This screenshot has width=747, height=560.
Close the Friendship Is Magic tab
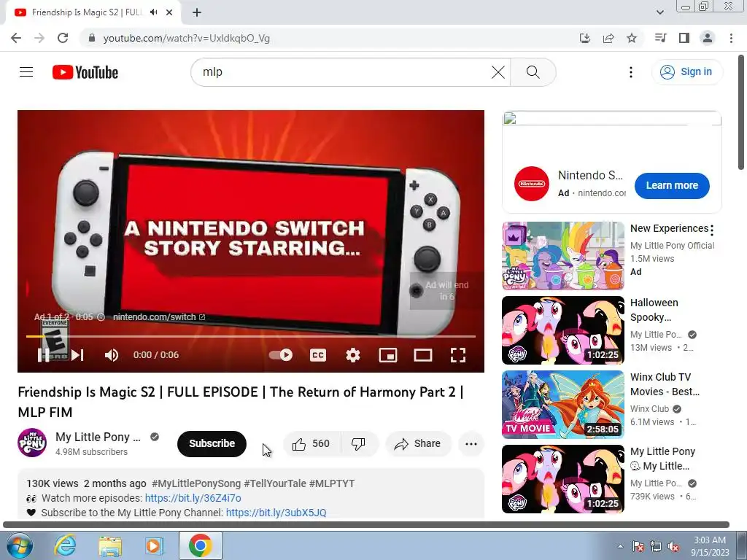(x=169, y=13)
